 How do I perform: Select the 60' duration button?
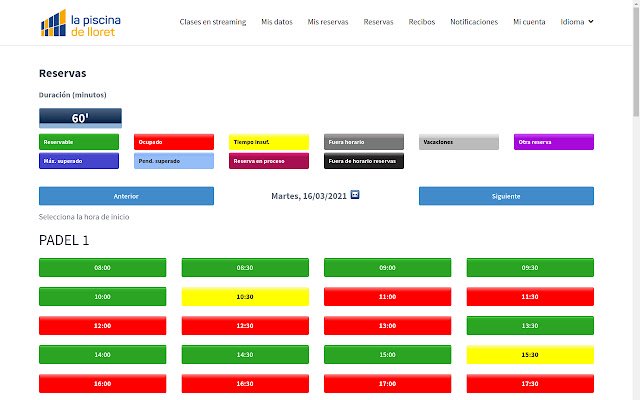point(80,118)
